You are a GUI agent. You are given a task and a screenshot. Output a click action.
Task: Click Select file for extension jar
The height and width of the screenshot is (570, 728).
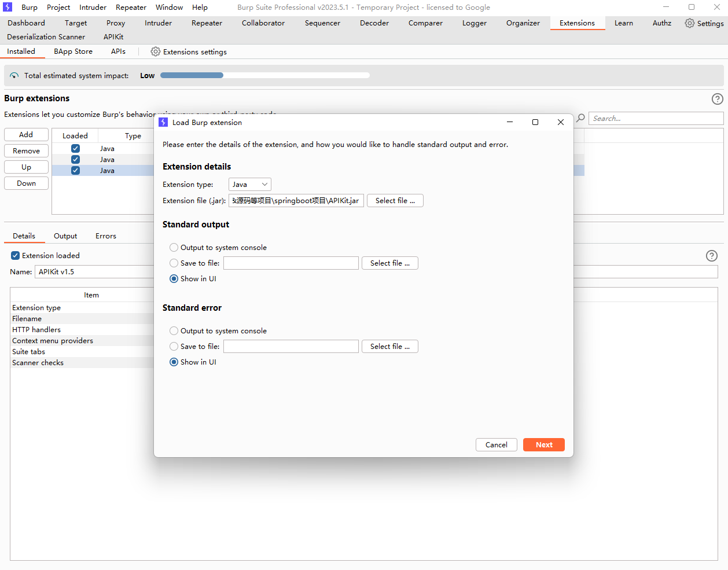395,201
